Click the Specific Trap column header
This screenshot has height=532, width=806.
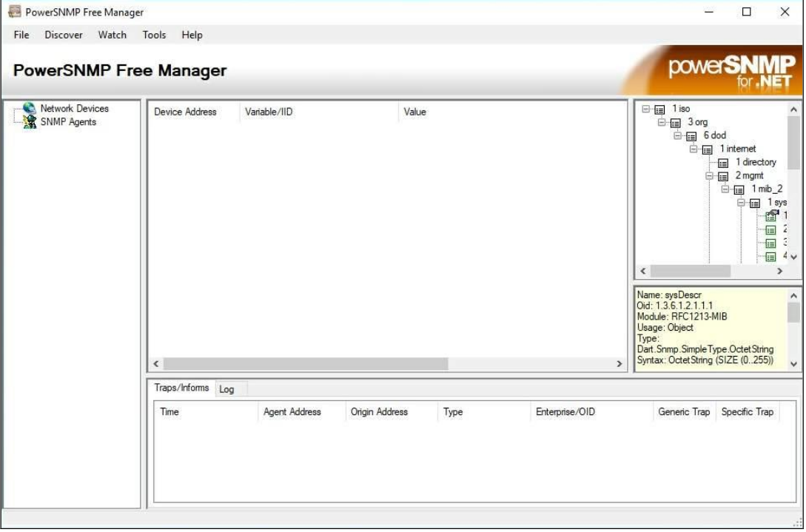(x=748, y=412)
